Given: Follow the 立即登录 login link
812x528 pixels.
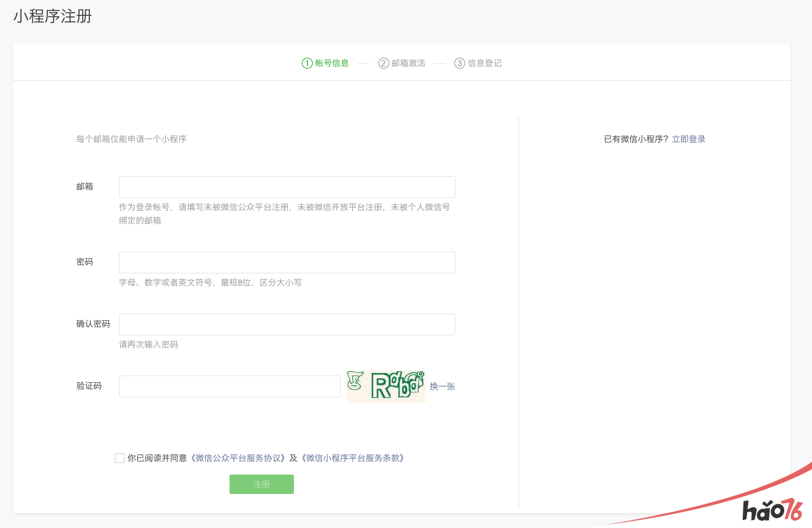Looking at the screenshot, I should [689, 139].
